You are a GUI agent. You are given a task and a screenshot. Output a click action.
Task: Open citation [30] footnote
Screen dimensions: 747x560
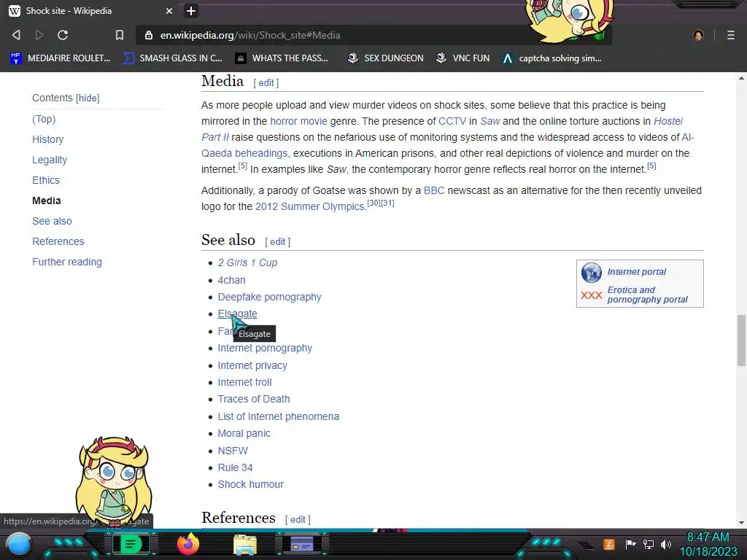click(374, 203)
